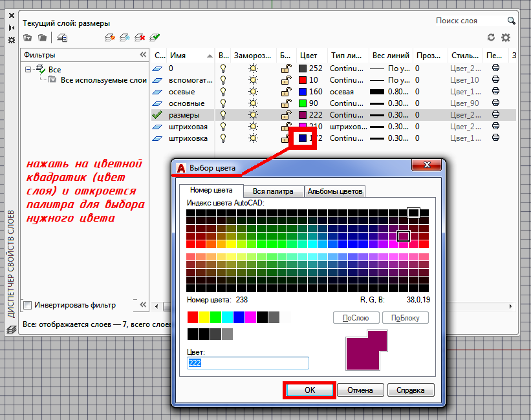This screenshot has width=531, height=420.
Task: Open layer manager settings gear icon
Action: pos(506,38)
